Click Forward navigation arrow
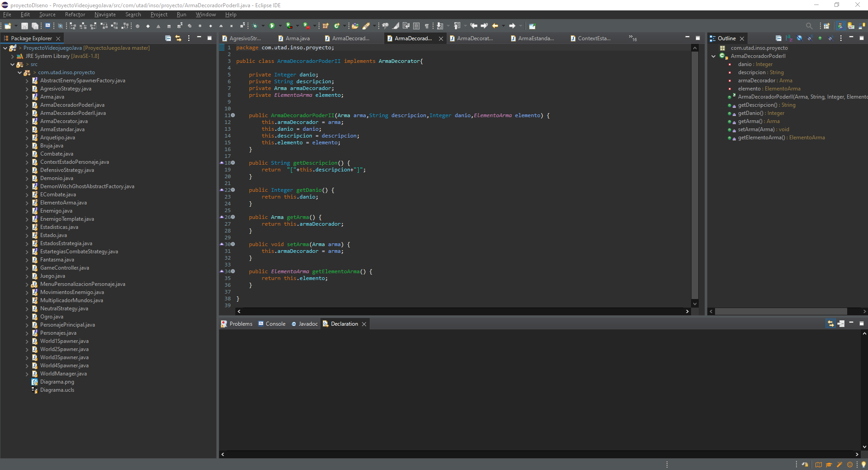Screen dimensions: 868x470 pos(512,26)
